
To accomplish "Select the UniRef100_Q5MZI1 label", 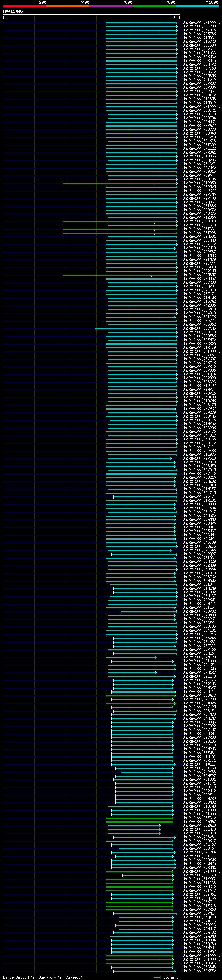I will click(199, 604).
